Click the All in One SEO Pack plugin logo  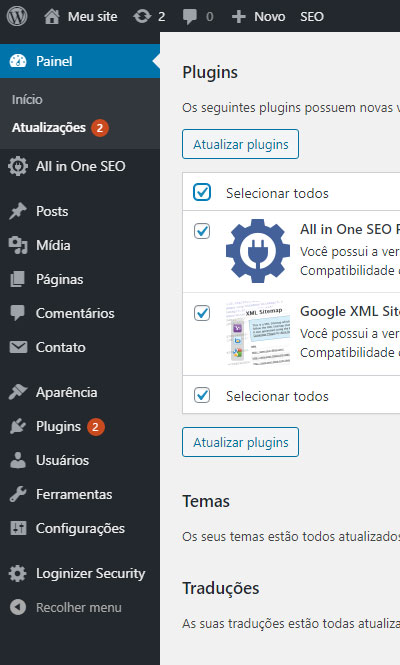tap(257, 251)
